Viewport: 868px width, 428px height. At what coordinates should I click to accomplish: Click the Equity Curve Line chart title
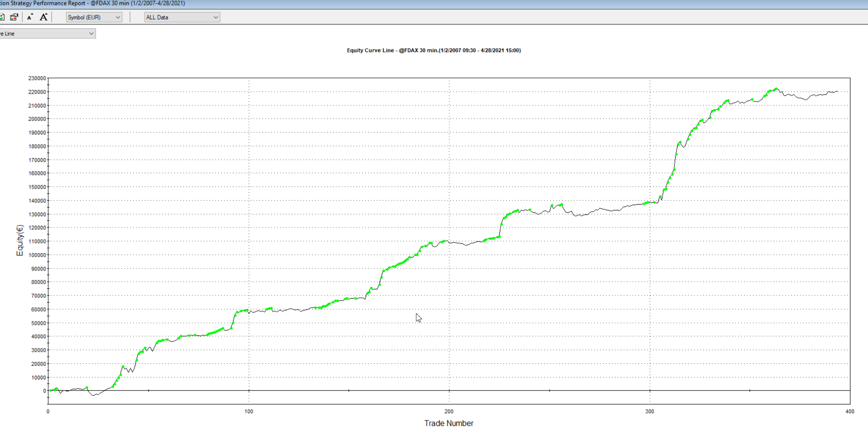434,51
